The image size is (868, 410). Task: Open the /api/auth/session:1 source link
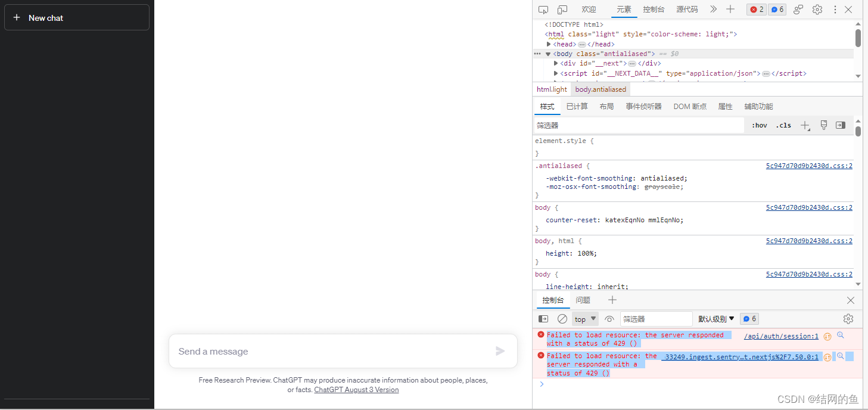click(x=781, y=336)
